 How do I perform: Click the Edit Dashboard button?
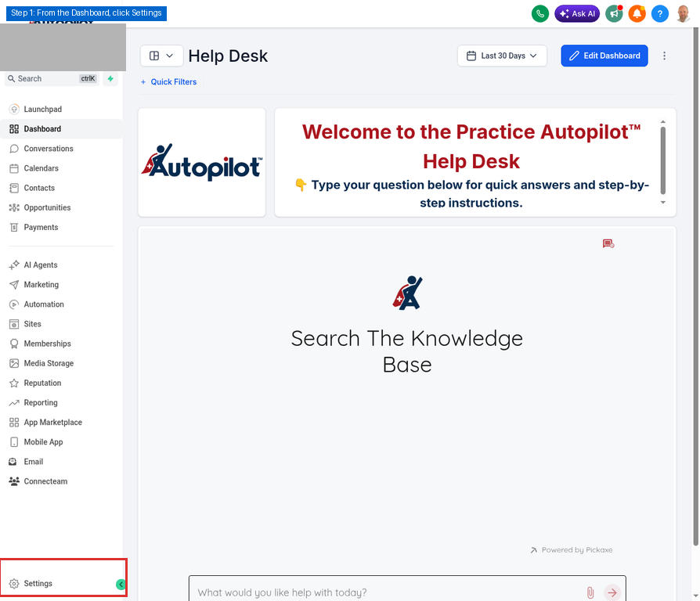604,56
